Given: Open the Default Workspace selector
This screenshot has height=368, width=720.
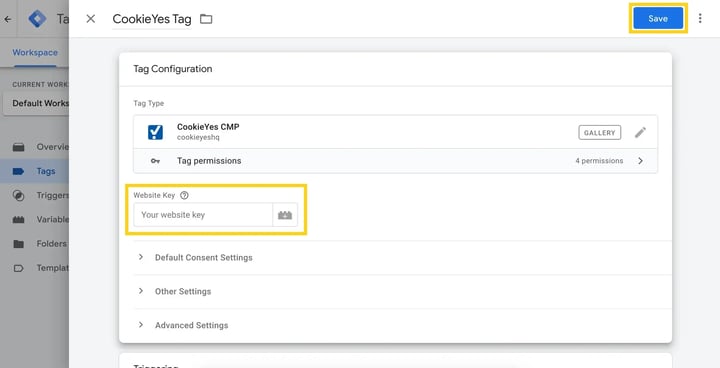Looking at the screenshot, I should (x=36, y=103).
